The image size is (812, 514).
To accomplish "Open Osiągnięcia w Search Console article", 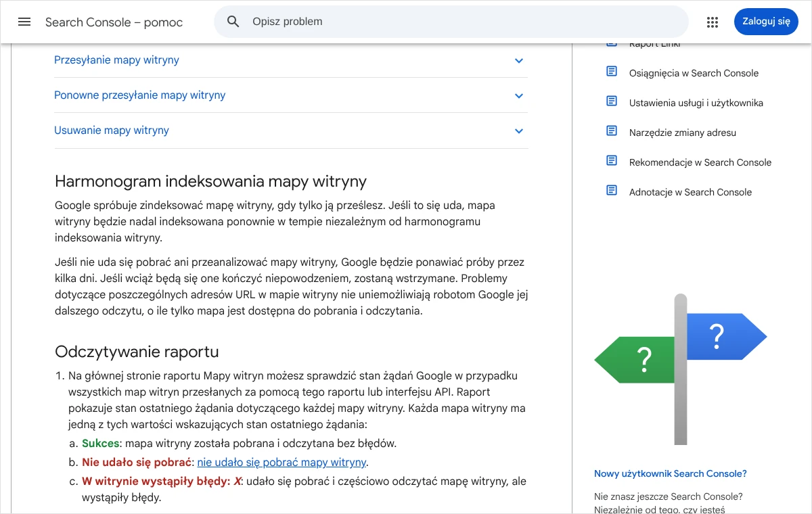I will click(x=694, y=73).
